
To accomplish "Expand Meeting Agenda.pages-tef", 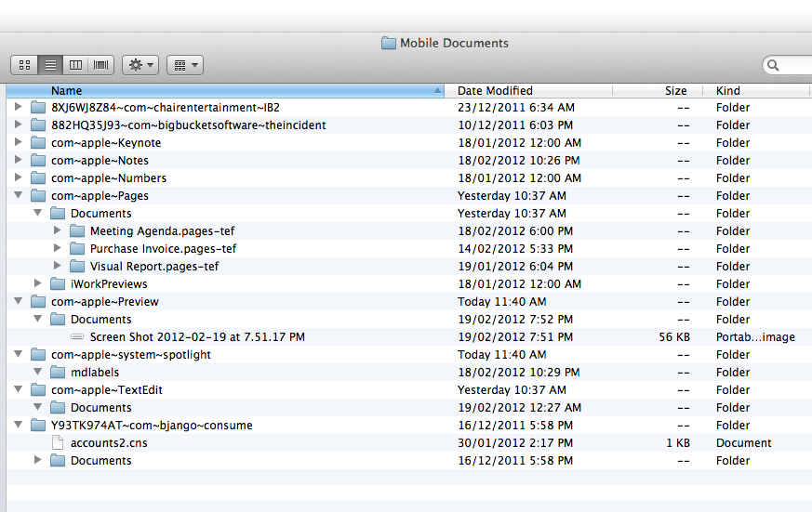I will pyautogui.click(x=58, y=230).
